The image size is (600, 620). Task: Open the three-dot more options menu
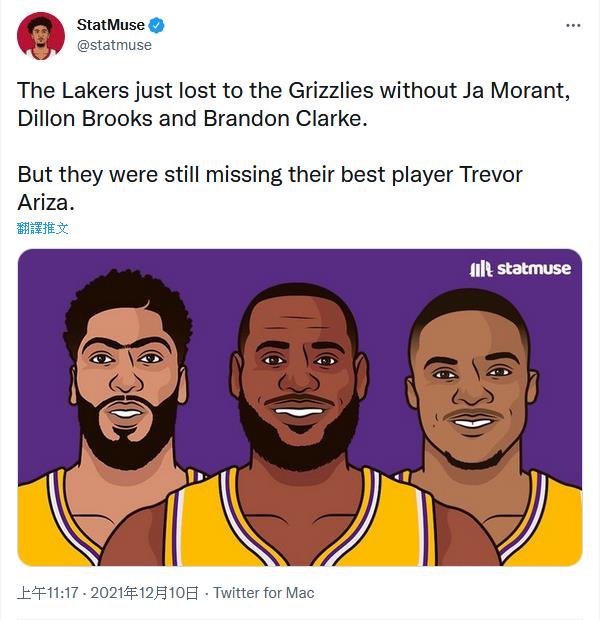tap(572, 25)
